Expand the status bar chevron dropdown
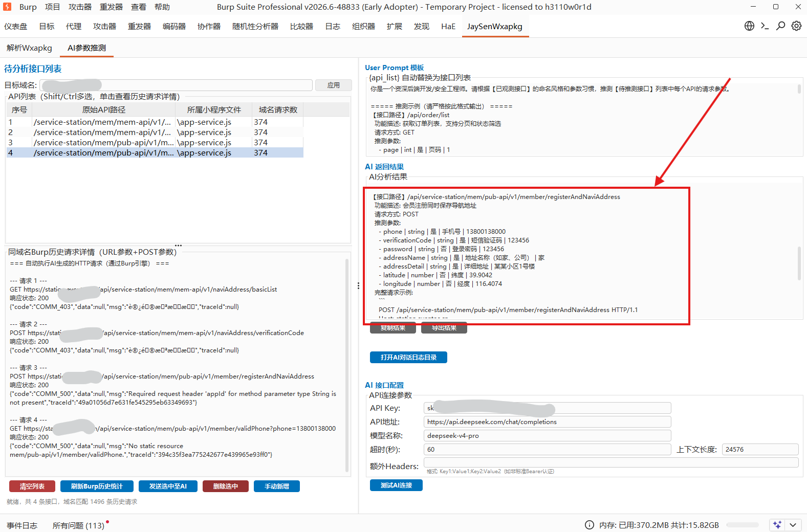The height and width of the screenshot is (532, 807). [793, 525]
